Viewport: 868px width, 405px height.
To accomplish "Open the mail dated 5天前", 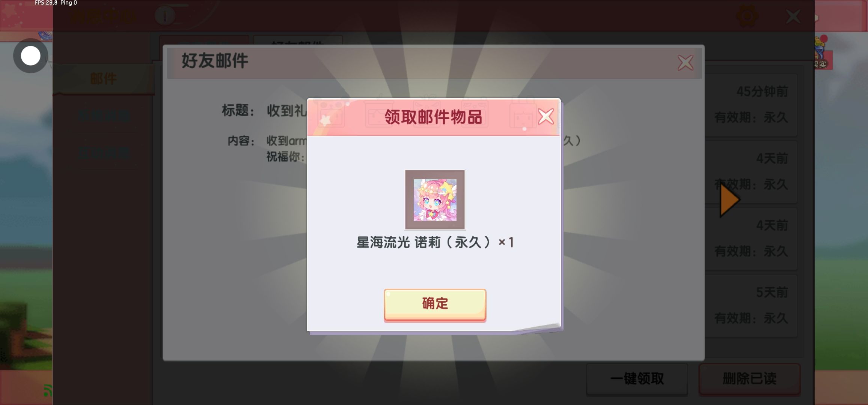I will (751, 306).
